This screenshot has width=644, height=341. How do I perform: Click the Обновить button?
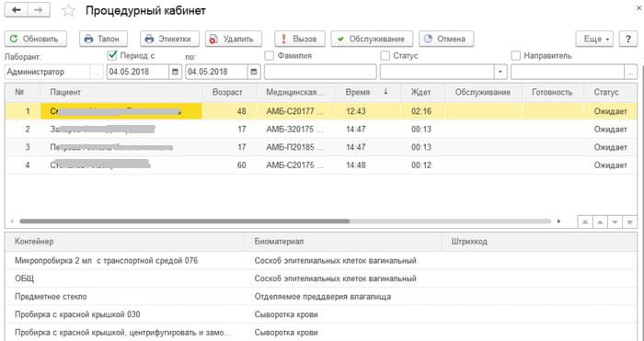coord(35,39)
